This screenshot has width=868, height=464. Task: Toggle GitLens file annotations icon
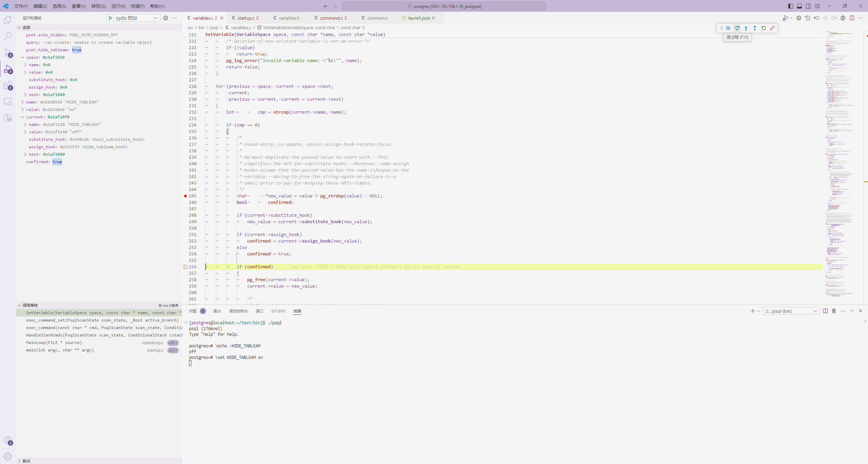(x=843, y=18)
